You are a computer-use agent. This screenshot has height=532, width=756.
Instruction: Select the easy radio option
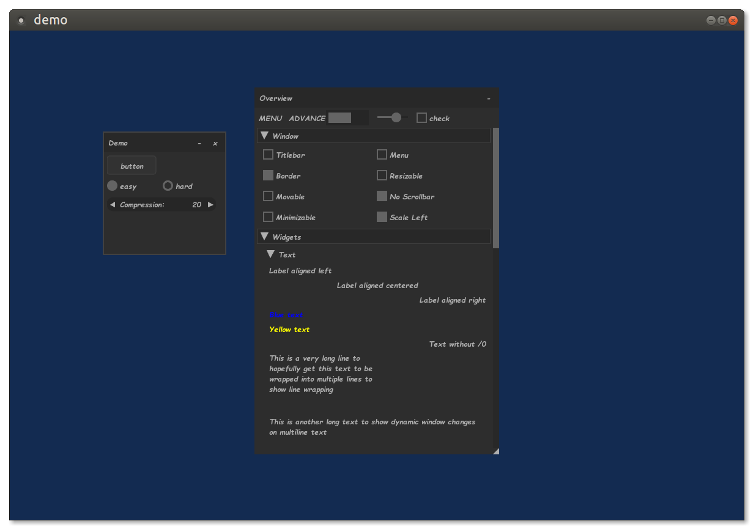click(x=113, y=186)
